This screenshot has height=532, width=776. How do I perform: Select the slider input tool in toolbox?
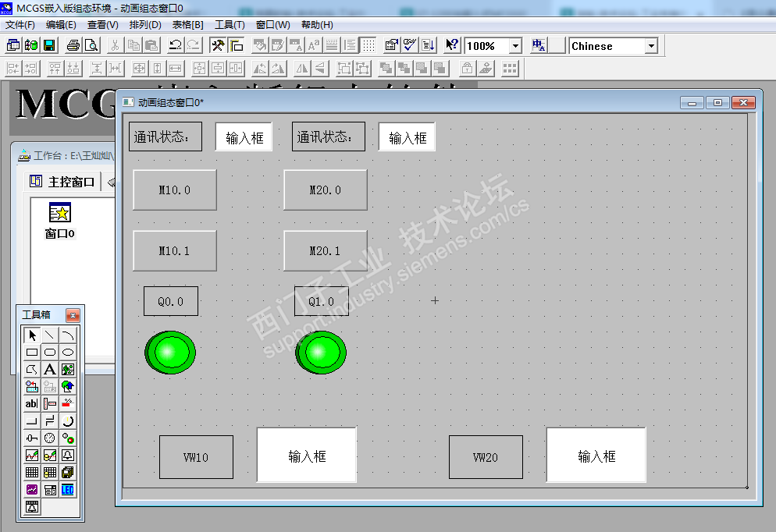point(32,438)
